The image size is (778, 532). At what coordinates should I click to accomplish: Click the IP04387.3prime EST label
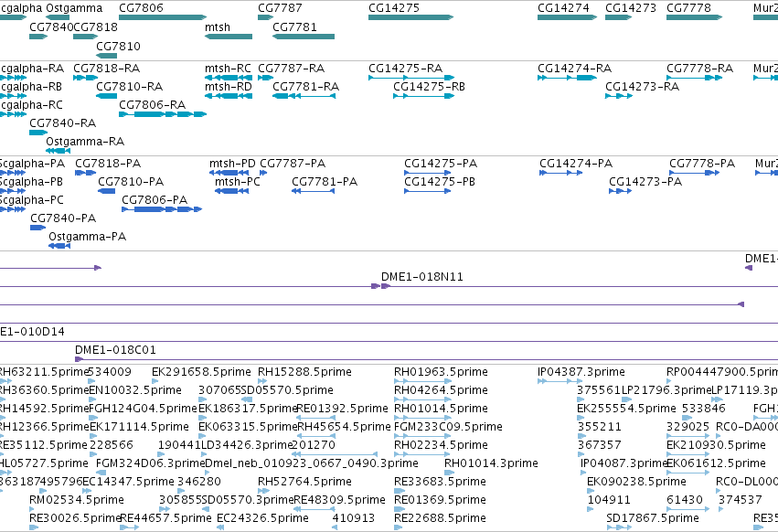[581, 372]
